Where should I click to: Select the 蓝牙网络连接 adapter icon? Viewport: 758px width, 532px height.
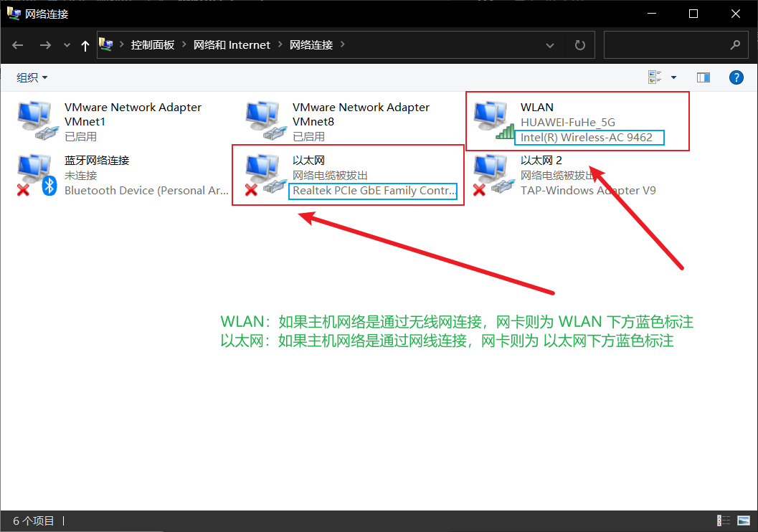[x=37, y=175]
